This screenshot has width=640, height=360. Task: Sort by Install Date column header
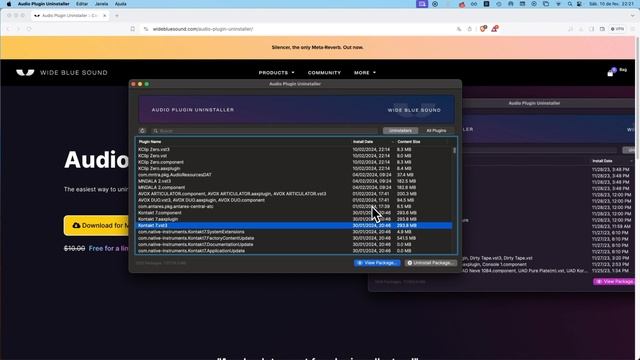click(363, 142)
